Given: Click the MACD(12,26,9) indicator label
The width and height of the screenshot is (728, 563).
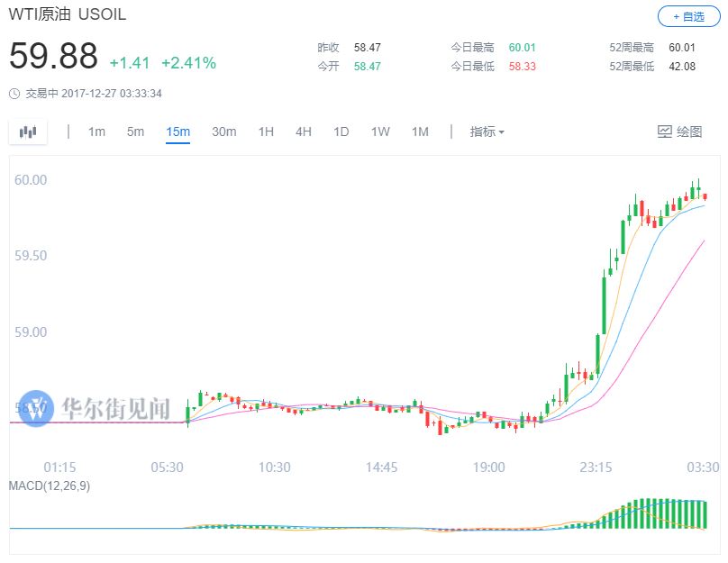Looking at the screenshot, I should (x=50, y=486).
